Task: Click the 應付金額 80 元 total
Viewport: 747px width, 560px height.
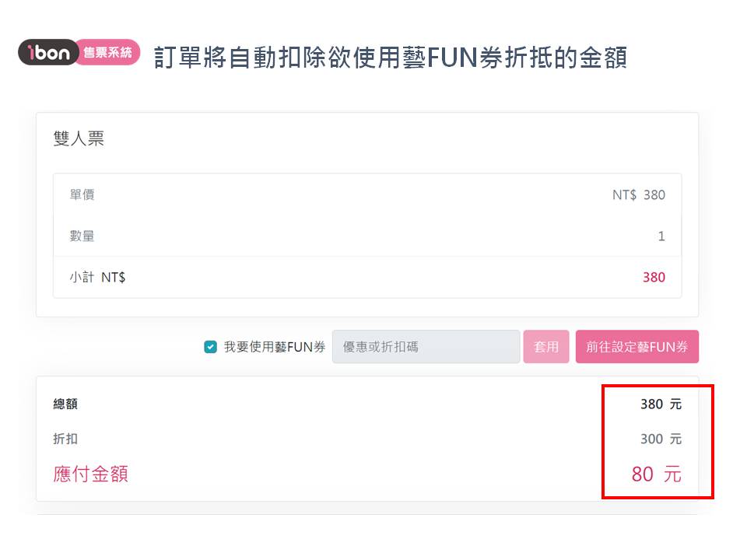Action: 657,474
